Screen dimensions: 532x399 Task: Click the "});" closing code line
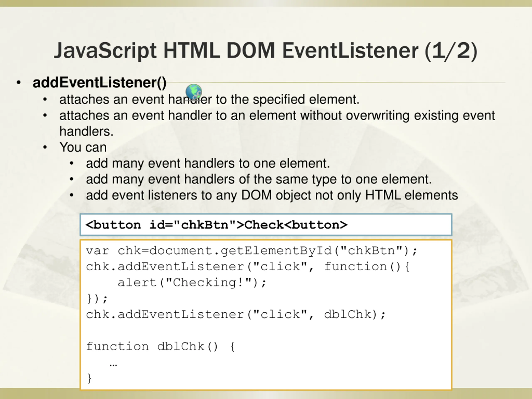97,299
